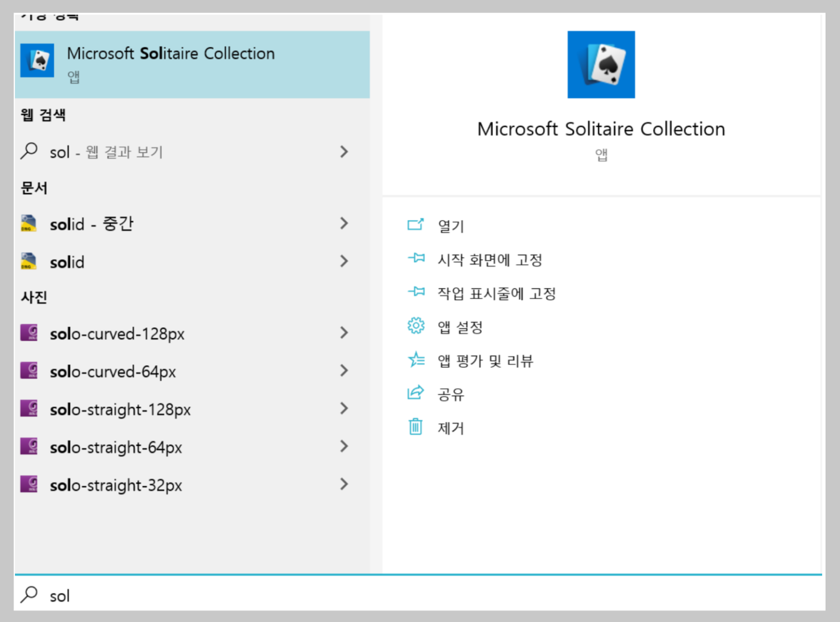Click the search box containing 'sol'
The width and height of the screenshot is (840, 622).
coord(418,594)
